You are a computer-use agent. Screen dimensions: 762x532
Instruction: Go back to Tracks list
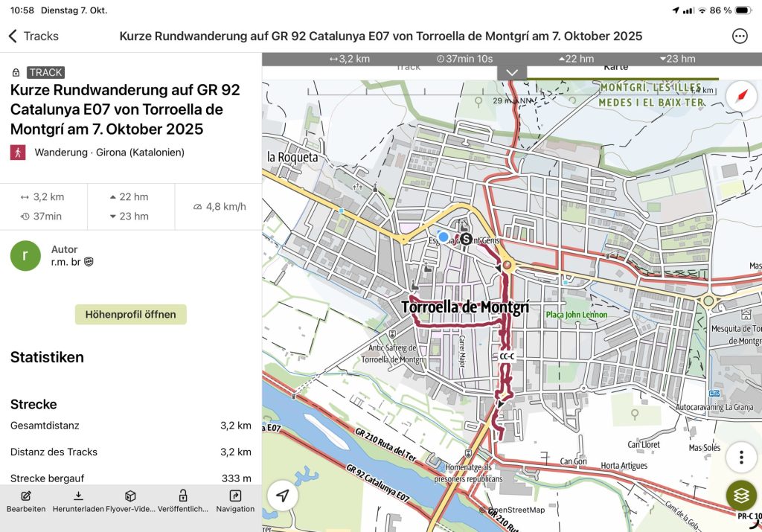tap(33, 36)
